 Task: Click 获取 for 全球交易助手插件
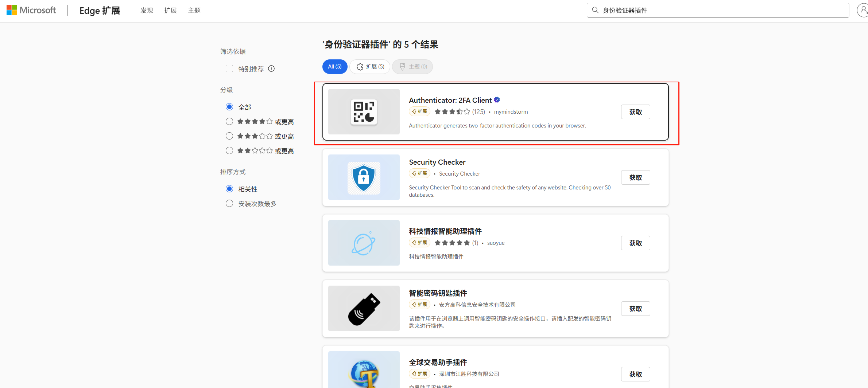(x=636, y=374)
